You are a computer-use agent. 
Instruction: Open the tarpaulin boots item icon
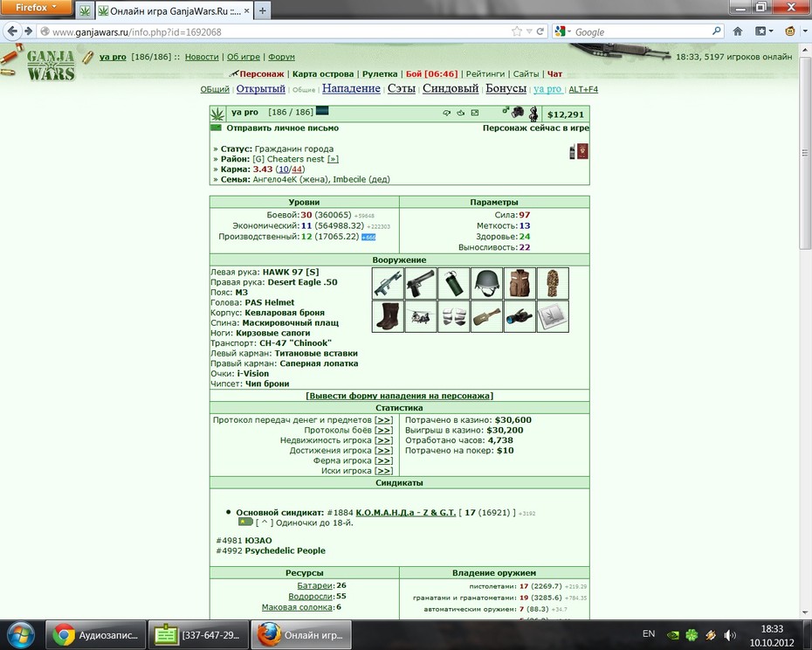(x=388, y=316)
